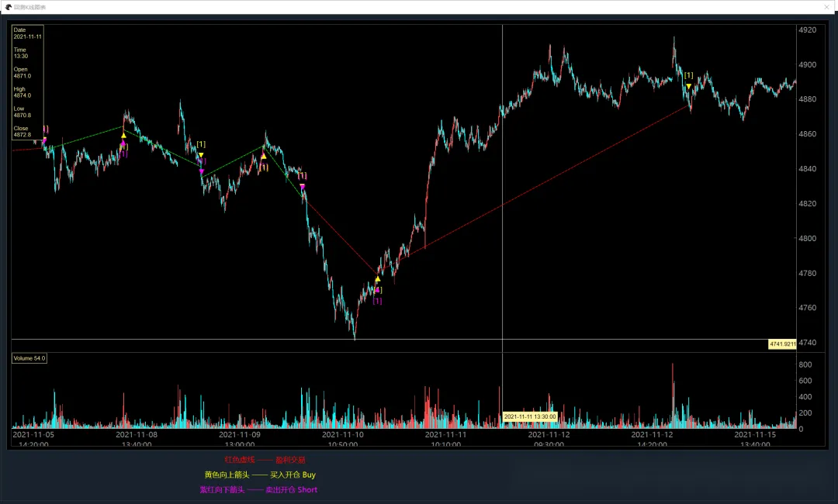
Task: Click the 800 volume axis label
Action: click(805, 364)
